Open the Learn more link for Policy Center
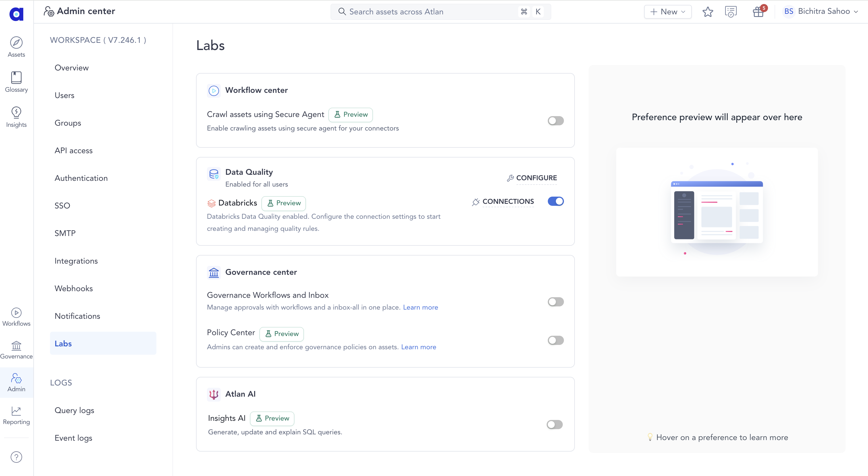The height and width of the screenshot is (476, 868). (x=418, y=347)
